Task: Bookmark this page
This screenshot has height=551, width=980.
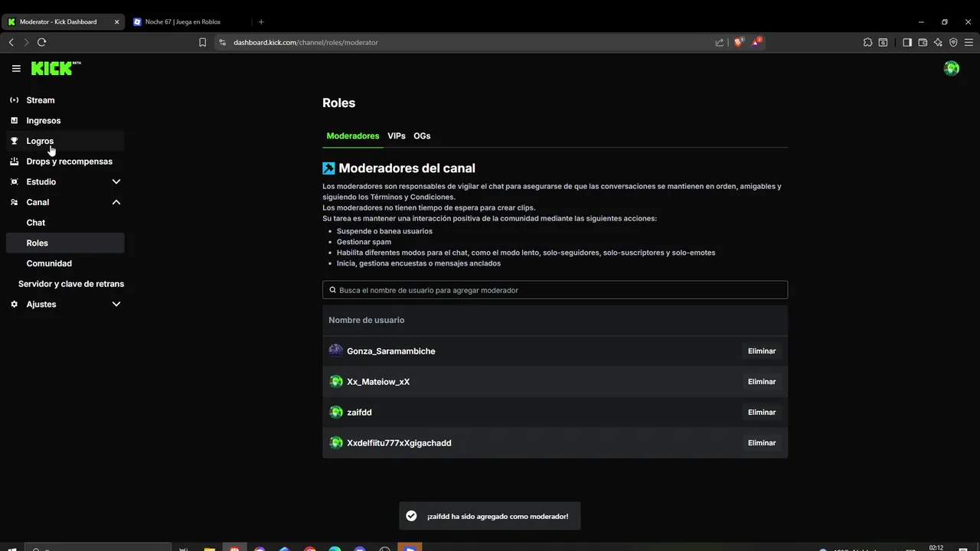Action: tap(202, 42)
